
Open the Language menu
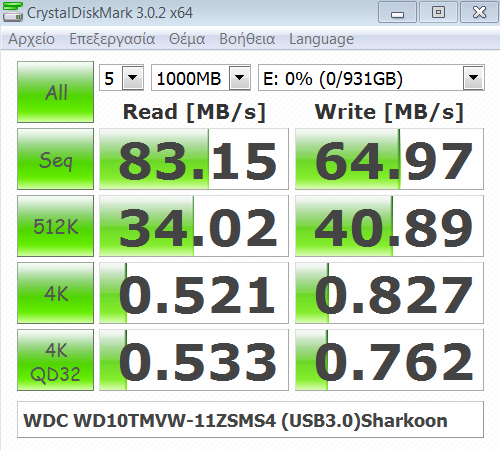321,39
